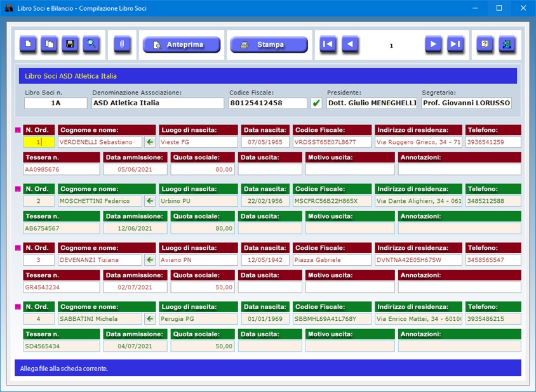This screenshot has height=392, width=536.
Task: Click arrow button beside MOSCHETTINI Federico
Action: pyautogui.click(x=150, y=201)
